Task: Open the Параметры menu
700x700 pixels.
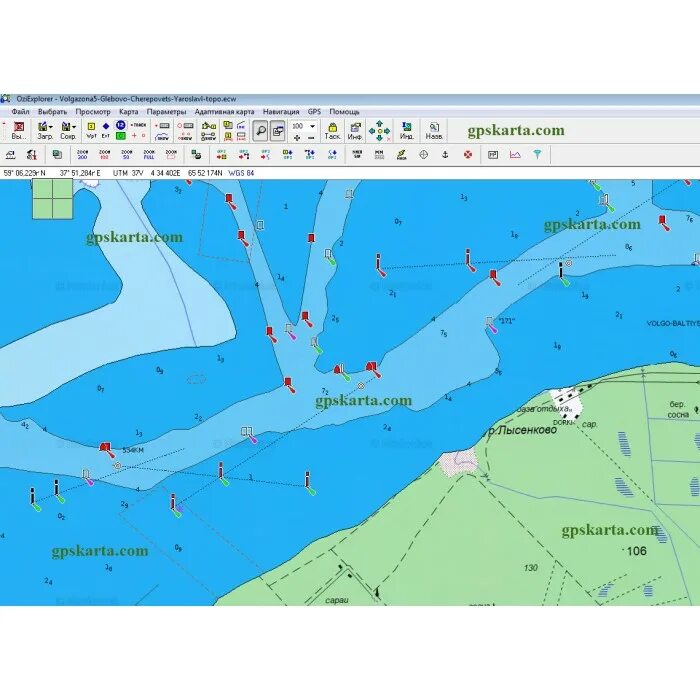Action: 166,112
